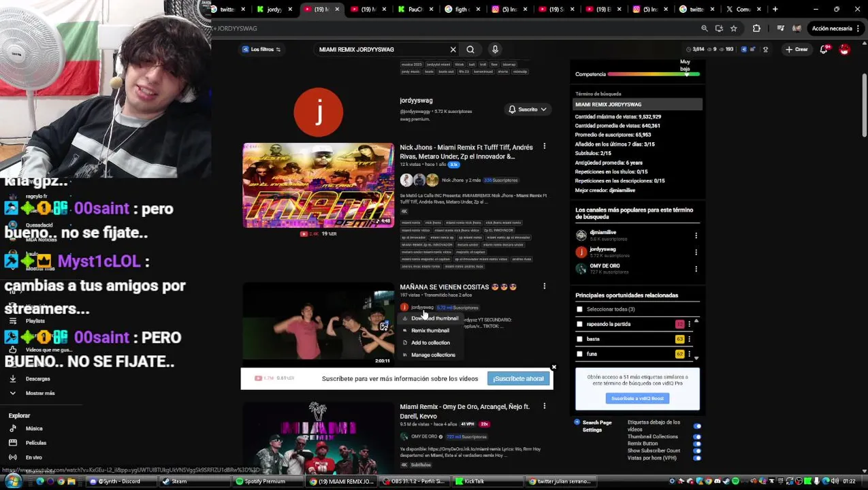Toggle Thumbnail Collections switch

(697, 437)
